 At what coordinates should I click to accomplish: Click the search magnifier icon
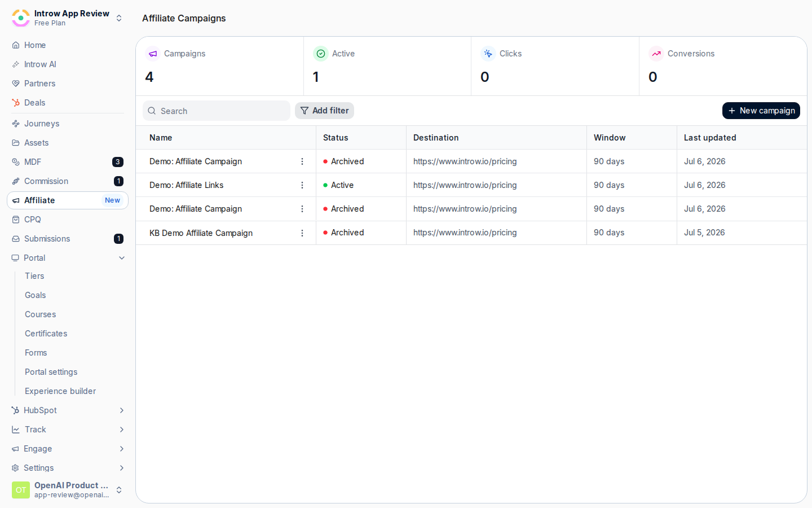(x=152, y=111)
